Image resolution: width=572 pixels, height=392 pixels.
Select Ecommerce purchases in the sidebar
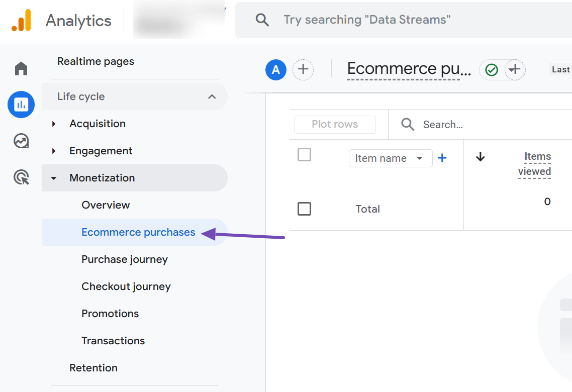(138, 232)
